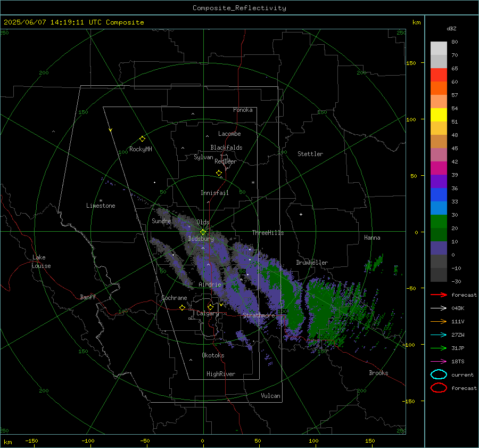Viewport: 479px width, 448px height.
Task: Click the green 31JP arrow icon
Action: coord(439,348)
